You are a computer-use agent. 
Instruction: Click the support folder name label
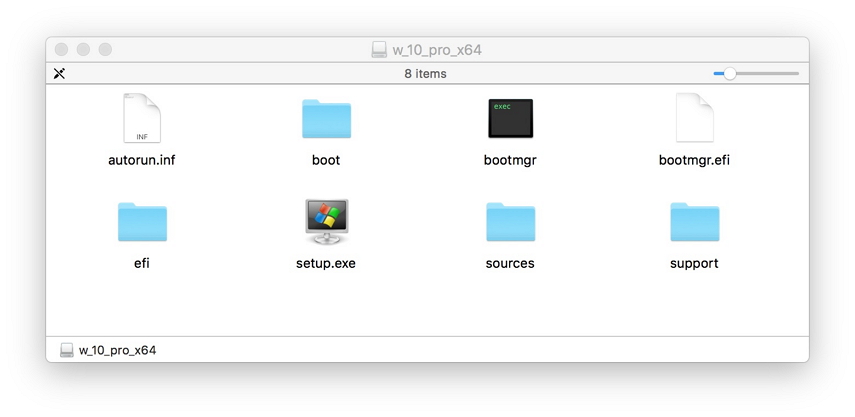pyautogui.click(x=694, y=264)
